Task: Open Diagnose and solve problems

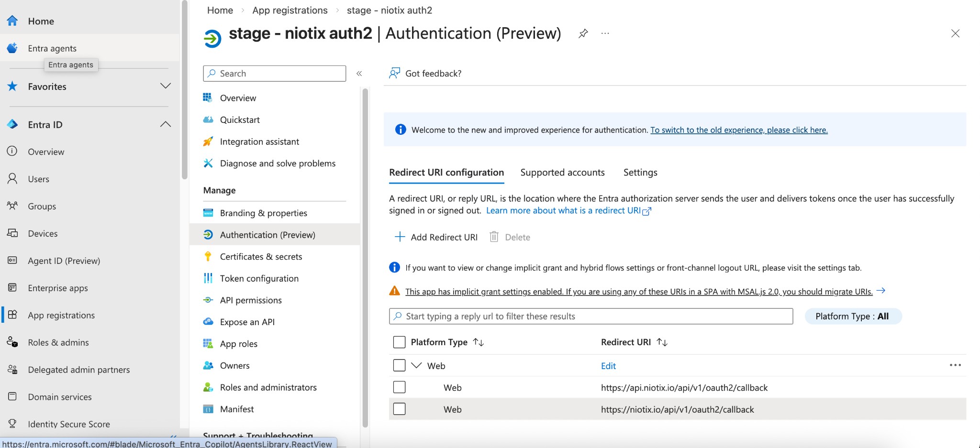Action: (x=277, y=163)
